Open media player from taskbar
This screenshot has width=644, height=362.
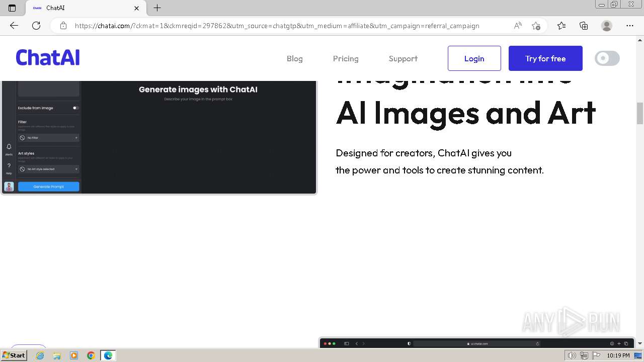tap(74, 355)
